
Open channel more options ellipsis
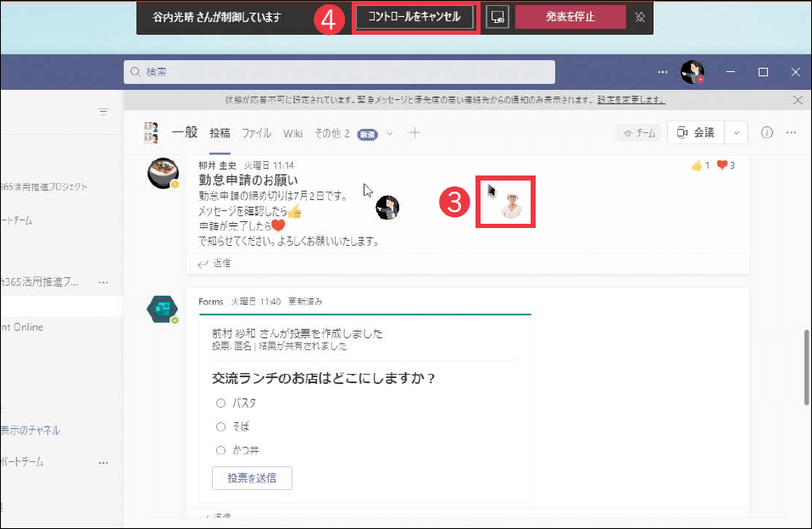coord(792,132)
